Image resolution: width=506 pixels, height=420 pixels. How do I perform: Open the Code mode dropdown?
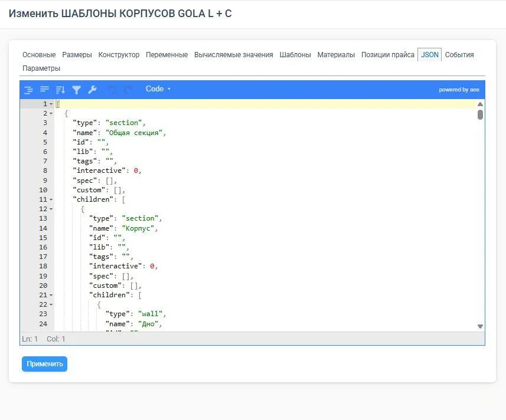158,89
